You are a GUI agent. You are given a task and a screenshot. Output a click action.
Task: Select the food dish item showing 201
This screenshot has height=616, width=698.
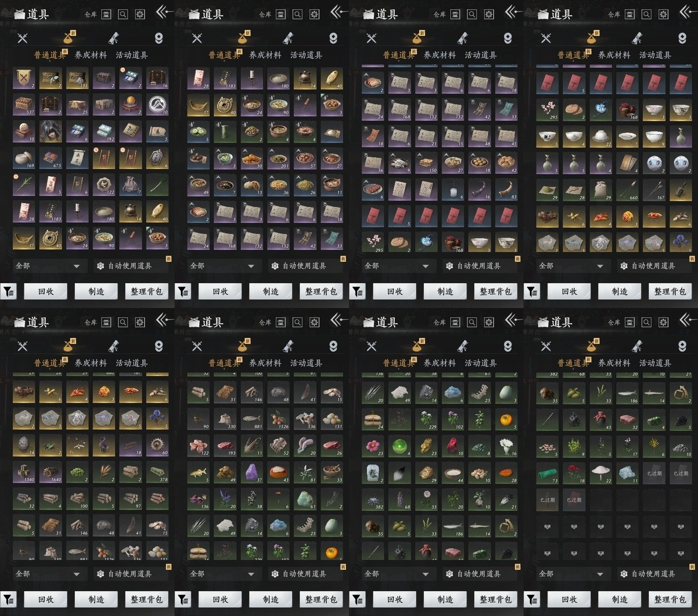[x=278, y=158]
